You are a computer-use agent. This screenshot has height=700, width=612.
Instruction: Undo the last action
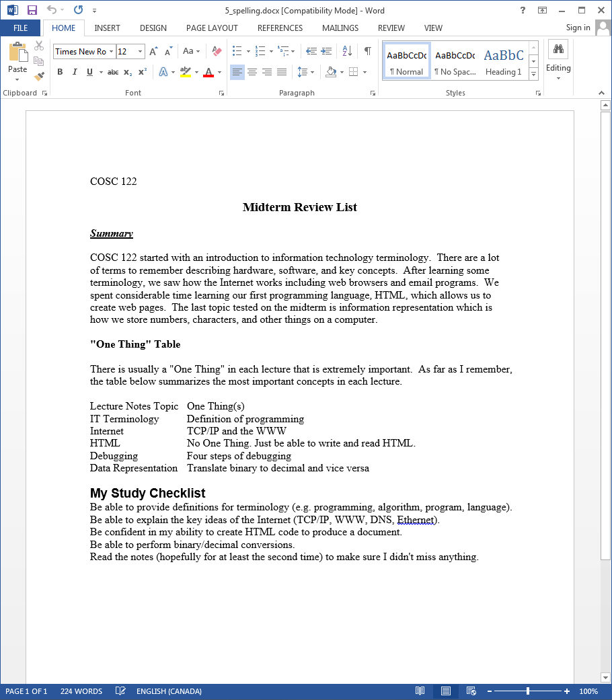(52, 10)
